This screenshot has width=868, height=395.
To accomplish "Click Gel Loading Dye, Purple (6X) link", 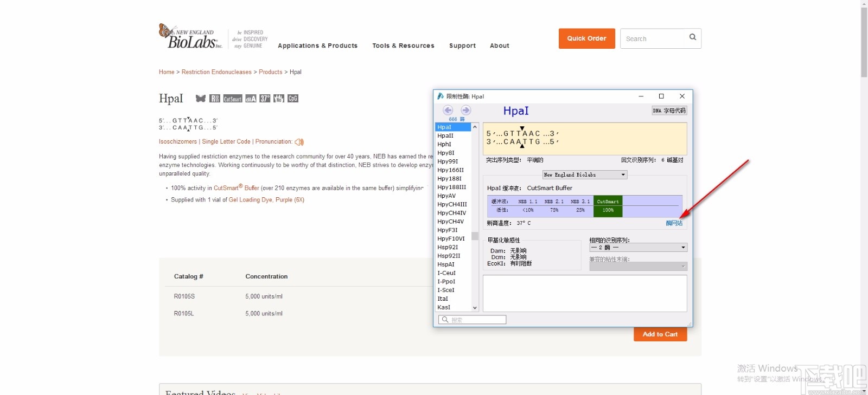I will pos(266,200).
